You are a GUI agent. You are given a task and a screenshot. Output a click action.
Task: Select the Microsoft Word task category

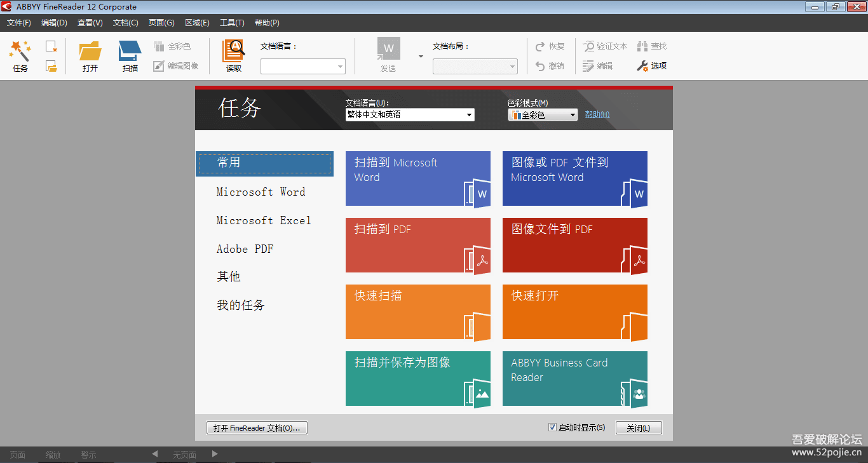[261, 192]
